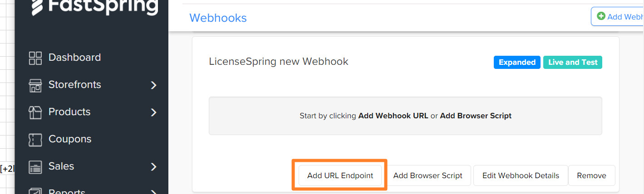Open the Coupons menu item
This screenshot has width=644, height=194.
pos(70,139)
